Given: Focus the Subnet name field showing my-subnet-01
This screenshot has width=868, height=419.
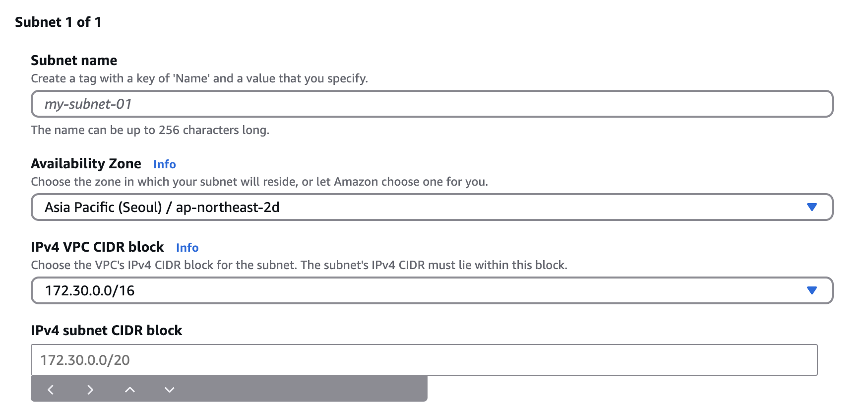Looking at the screenshot, I should pyautogui.click(x=432, y=104).
